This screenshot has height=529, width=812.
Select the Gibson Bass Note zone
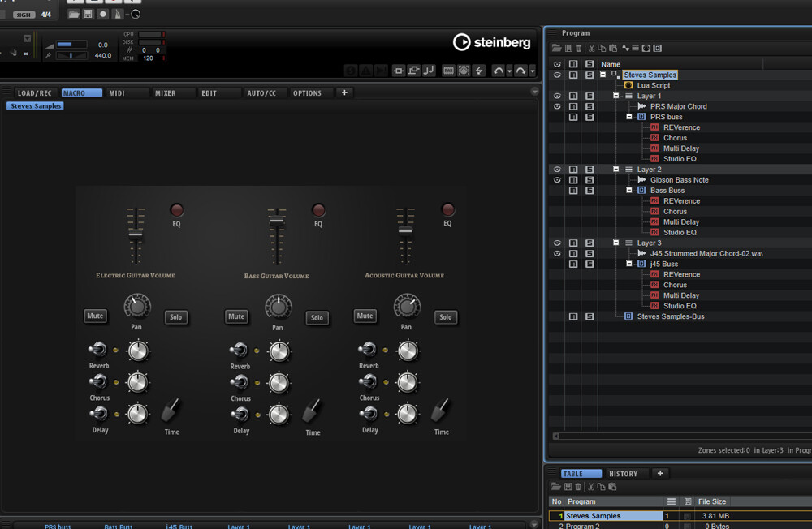(680, 179)
